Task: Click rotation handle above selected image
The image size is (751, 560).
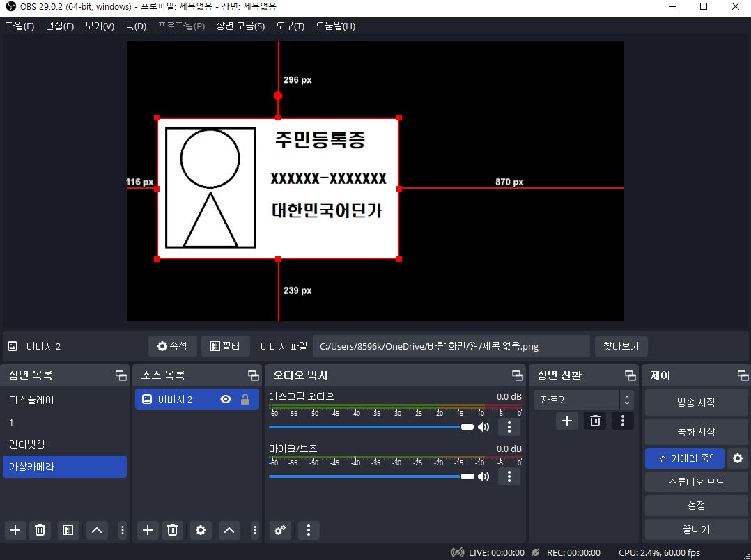Action: tap(278, 96)
